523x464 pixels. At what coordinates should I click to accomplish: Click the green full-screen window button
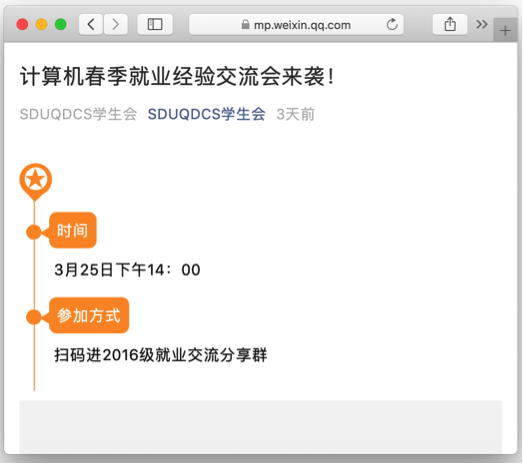(61, 24)
